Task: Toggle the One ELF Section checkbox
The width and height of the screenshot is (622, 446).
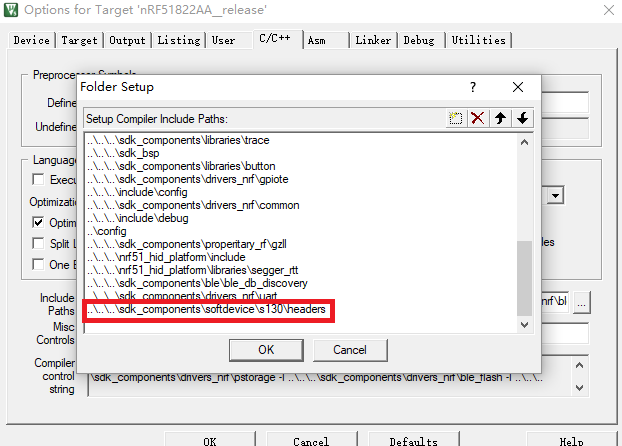Action: click(38, 264)
